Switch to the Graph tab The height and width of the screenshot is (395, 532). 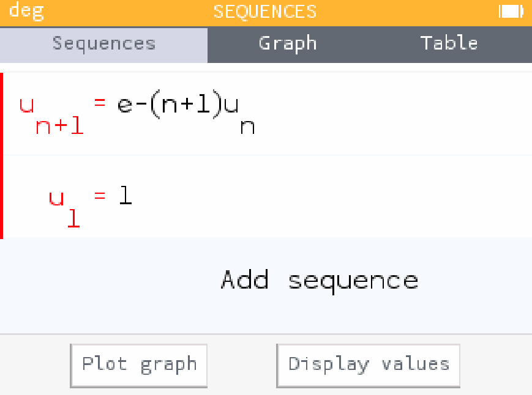(288, 43)
